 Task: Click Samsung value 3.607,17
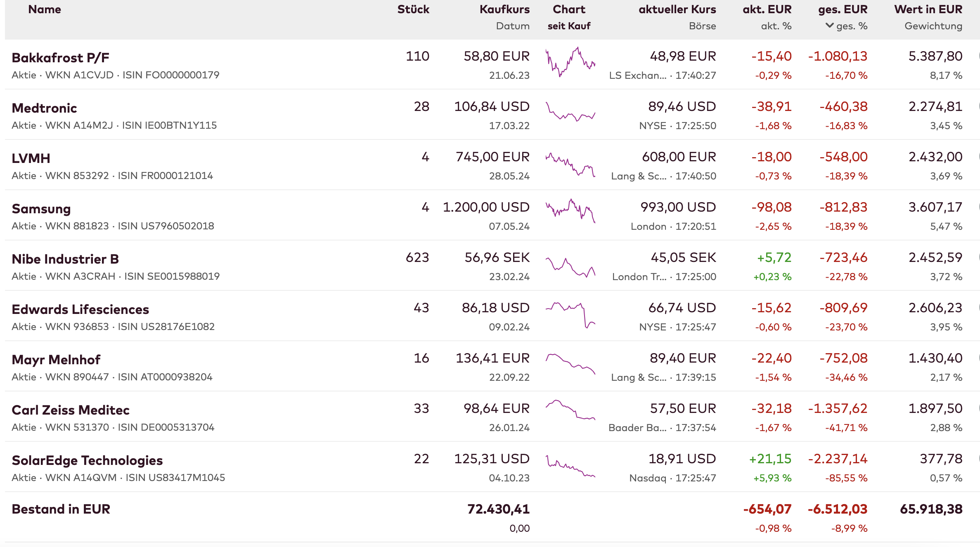935,207
